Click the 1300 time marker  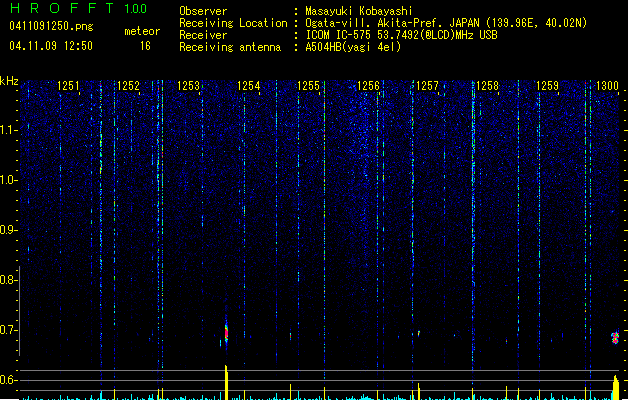(x=607, y=86)
